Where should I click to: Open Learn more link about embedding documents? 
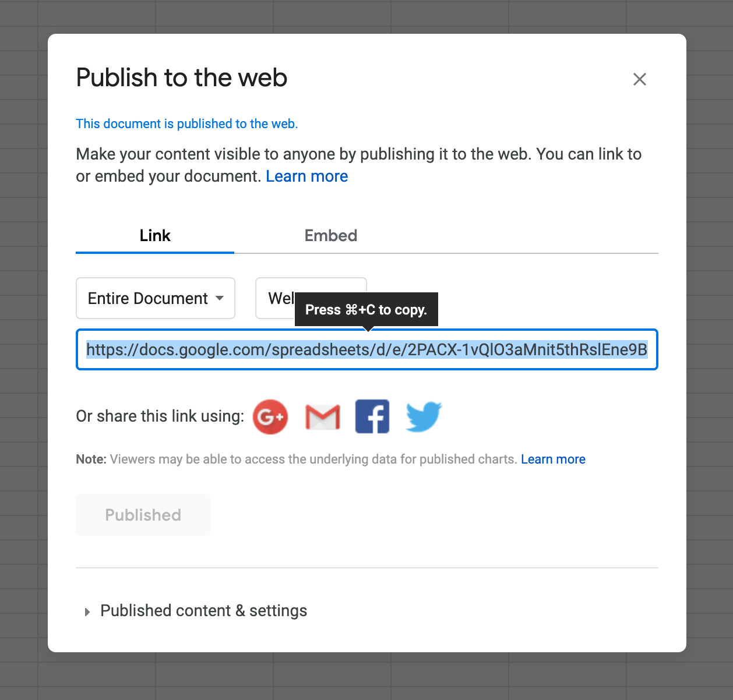(x=307, y=176)
